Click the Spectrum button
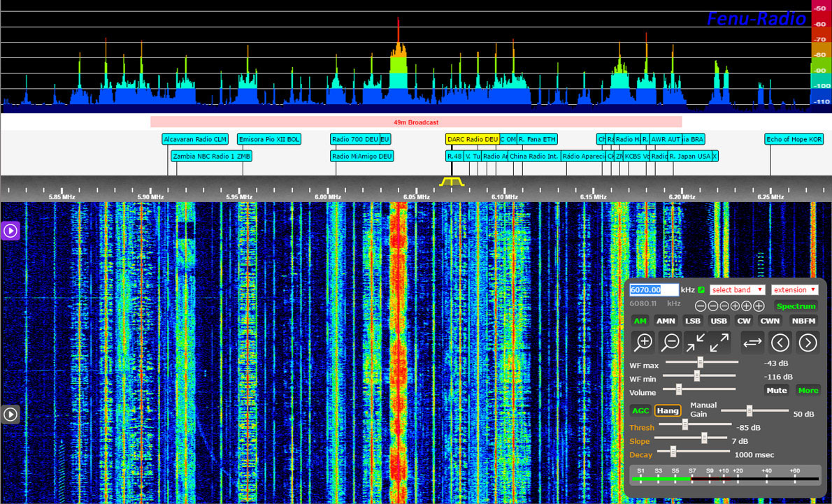 tap(796, 306)
